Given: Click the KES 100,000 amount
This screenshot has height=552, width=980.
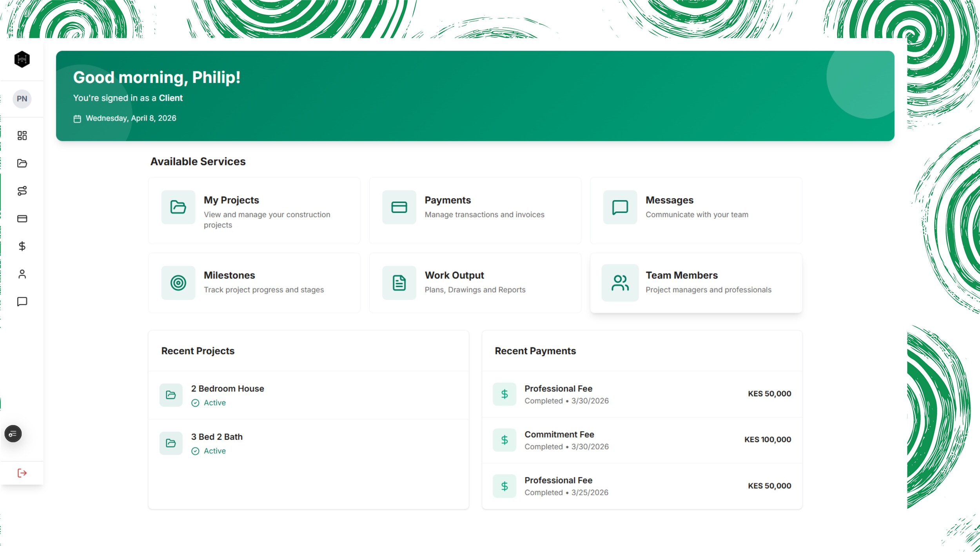Looking at the screenshot, I should 768,439.
